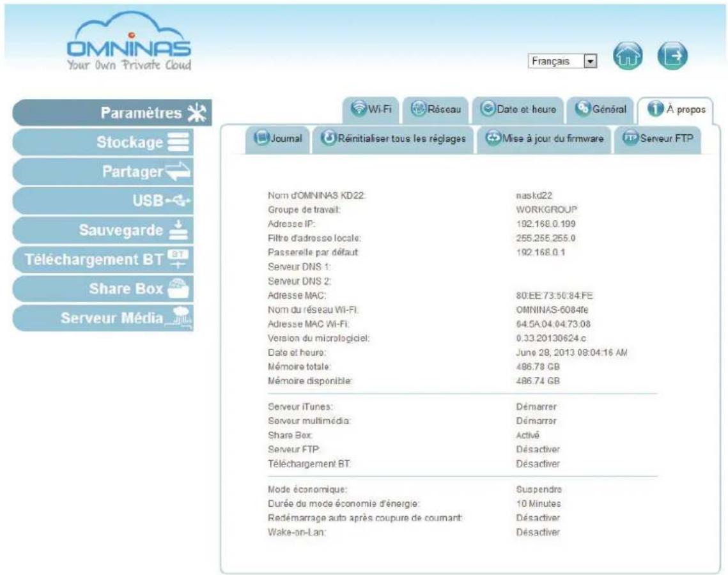The height and width of the screenshot is (575, 728).
Task: Open the Sauvegarde section
Action: coord(103,230)
